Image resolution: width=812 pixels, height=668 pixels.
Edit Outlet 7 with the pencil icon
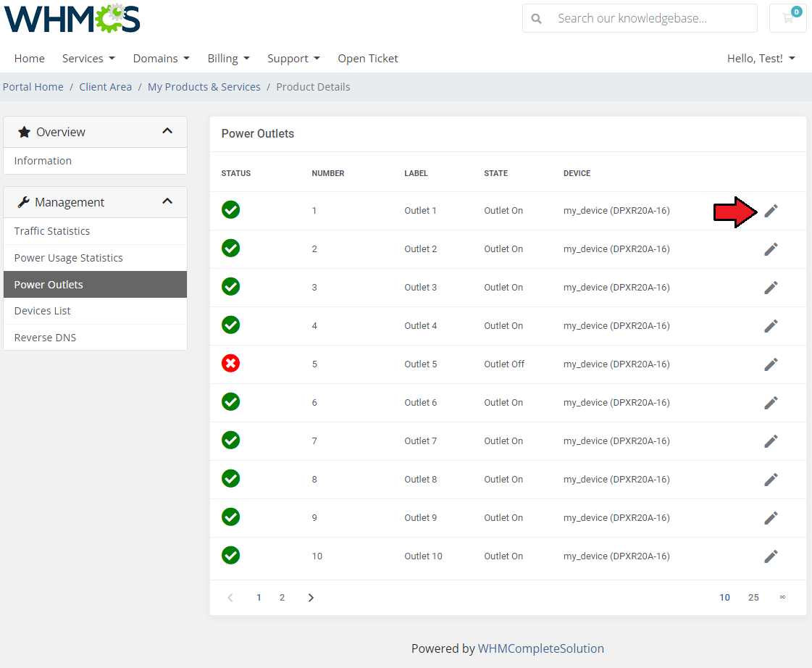771,441
